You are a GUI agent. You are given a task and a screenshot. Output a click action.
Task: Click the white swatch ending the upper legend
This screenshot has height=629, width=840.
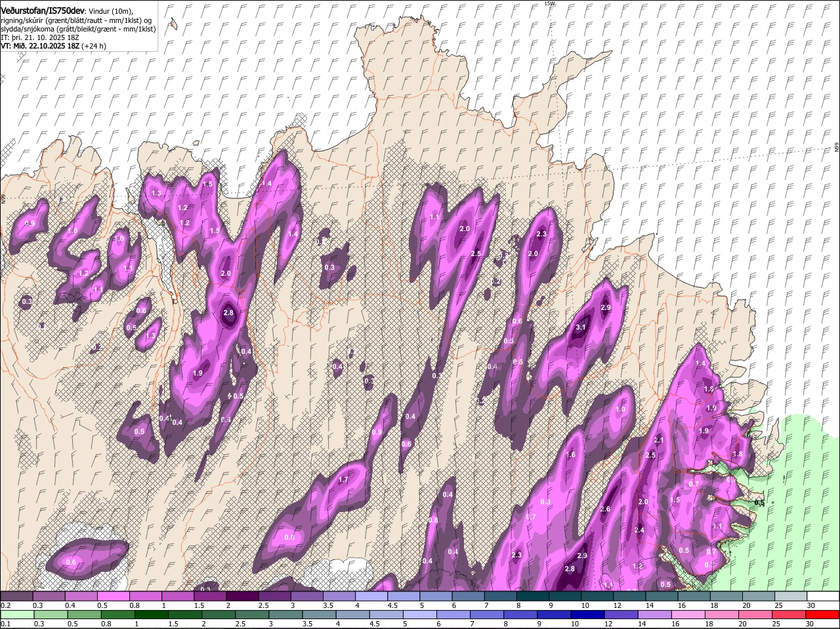click(x=824, y=596)
